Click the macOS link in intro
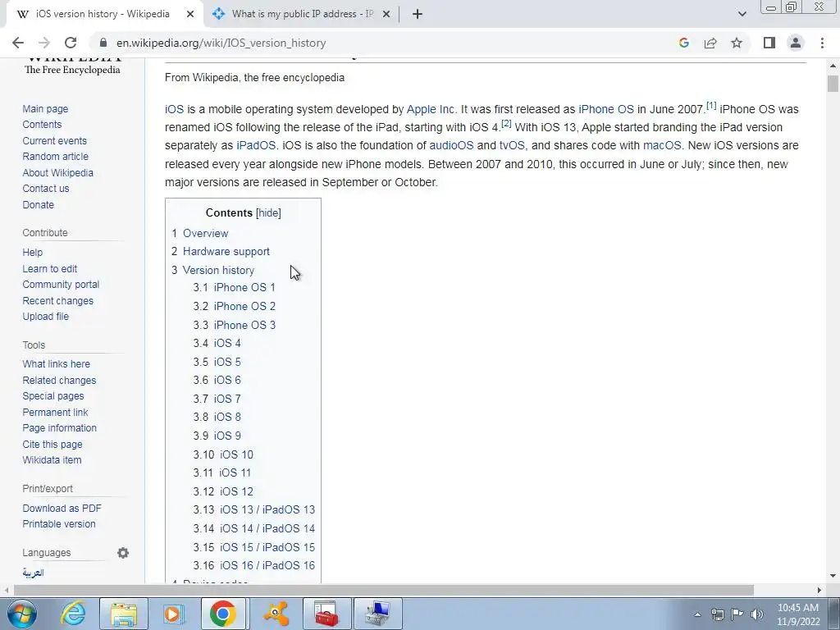Screen dimensions: 840x630 coord(662,146)
